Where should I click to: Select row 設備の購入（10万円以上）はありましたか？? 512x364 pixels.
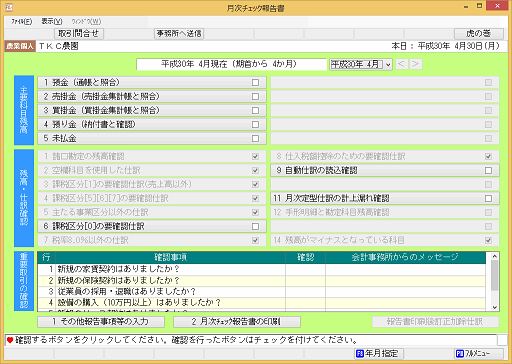tap(262, 303)
